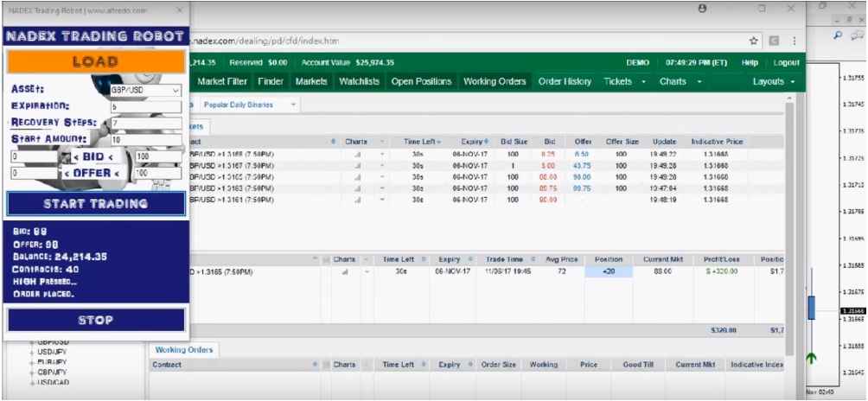Expand the USD/JPY tree node
This screenshot has height=401, width=868.
point(32,352)
